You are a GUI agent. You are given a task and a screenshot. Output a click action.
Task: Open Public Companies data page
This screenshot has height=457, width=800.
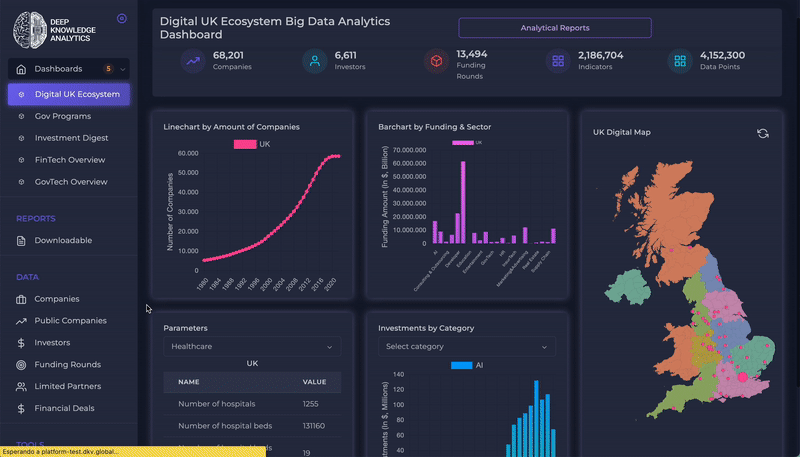(x=70, y=321)
